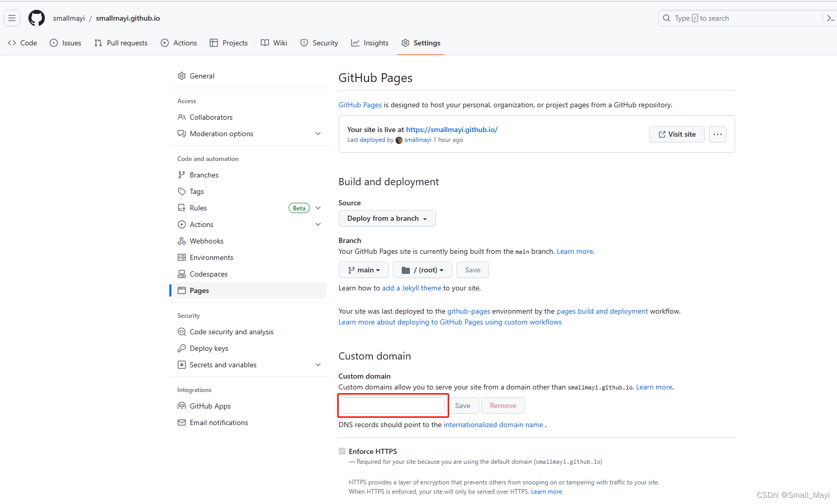The image size is (837, 504).
Task: Click the smallmayi avatar next to deployed by
Action: pyautogui.click(x=399, y=140)
